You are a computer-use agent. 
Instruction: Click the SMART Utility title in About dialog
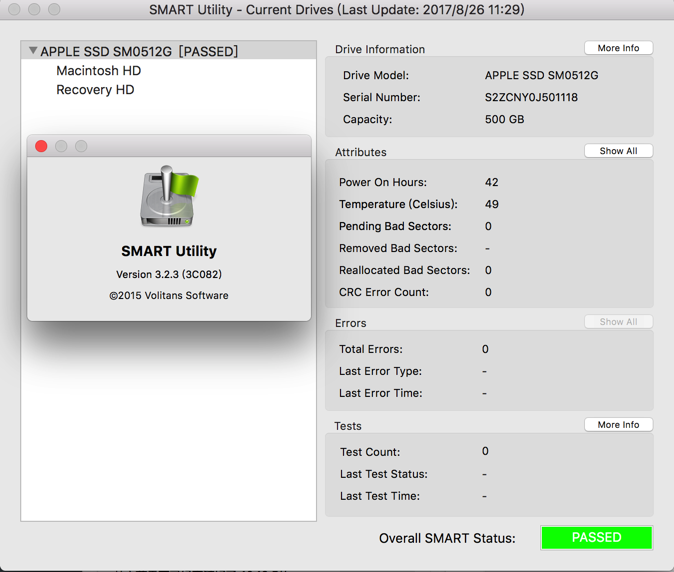[169, 251]
